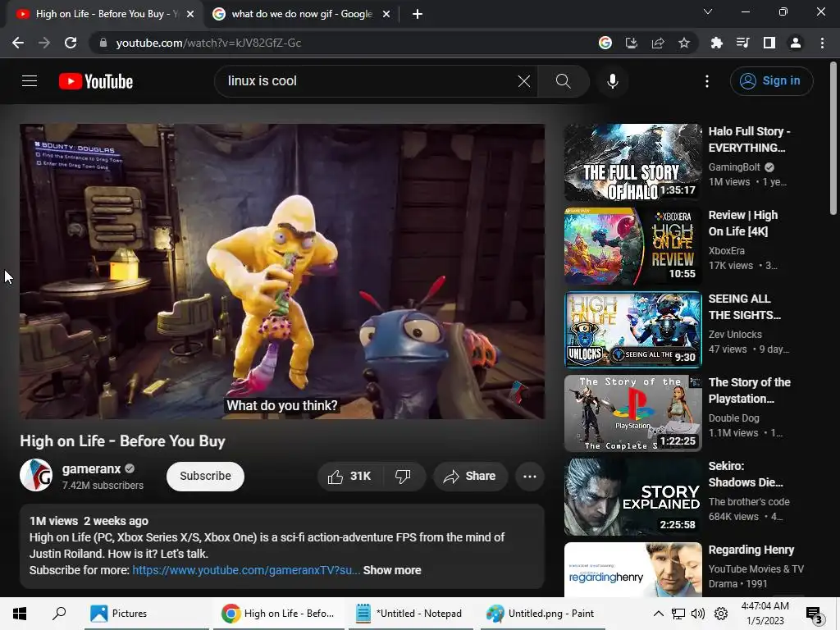The width and height of the screenshot is (840, 630).
Task: Open the gameranxTV subscribe link
Action: coord(246,571)
